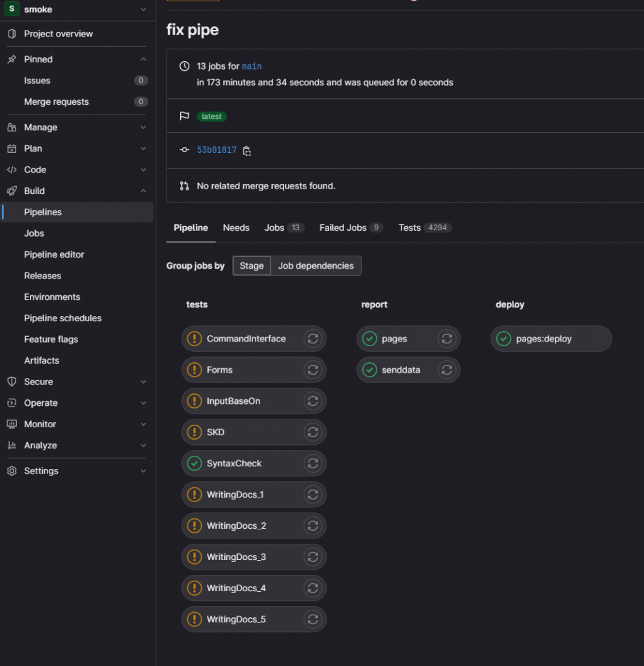This screenshot has height=666, width=644.
Task: Retry the pages job
Action: (x=447, y=339)
